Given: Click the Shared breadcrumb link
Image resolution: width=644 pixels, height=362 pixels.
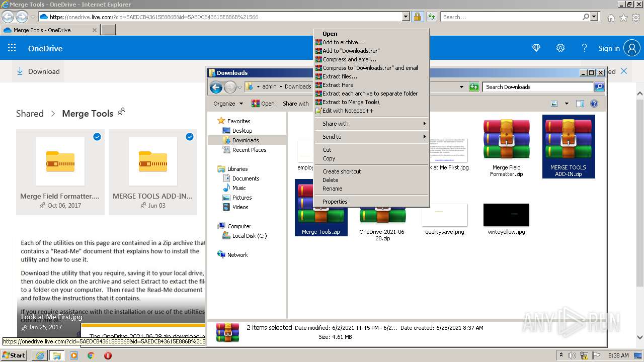Looking at the screenshot, I should pos(30,113).
